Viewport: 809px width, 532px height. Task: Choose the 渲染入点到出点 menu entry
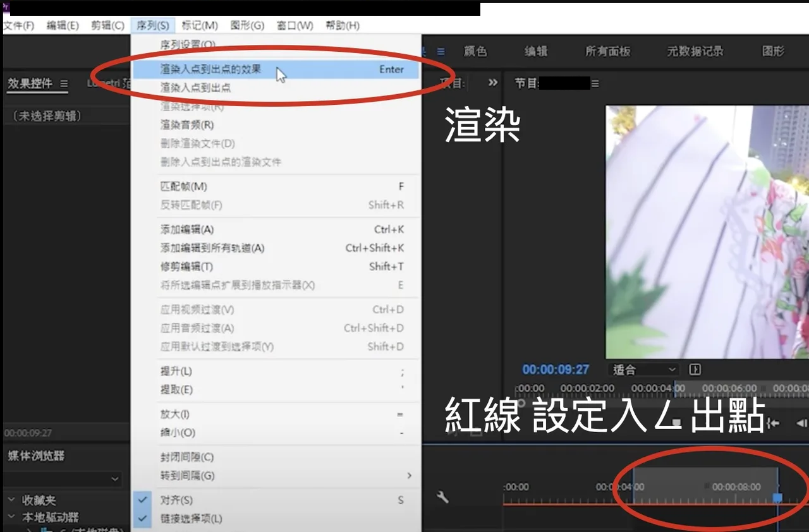(x=276, y=88)
